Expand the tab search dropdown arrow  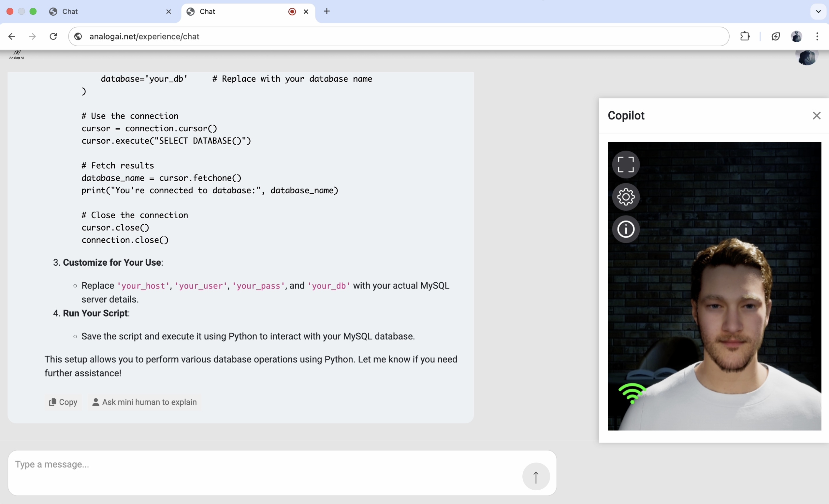tap(818, 11)
